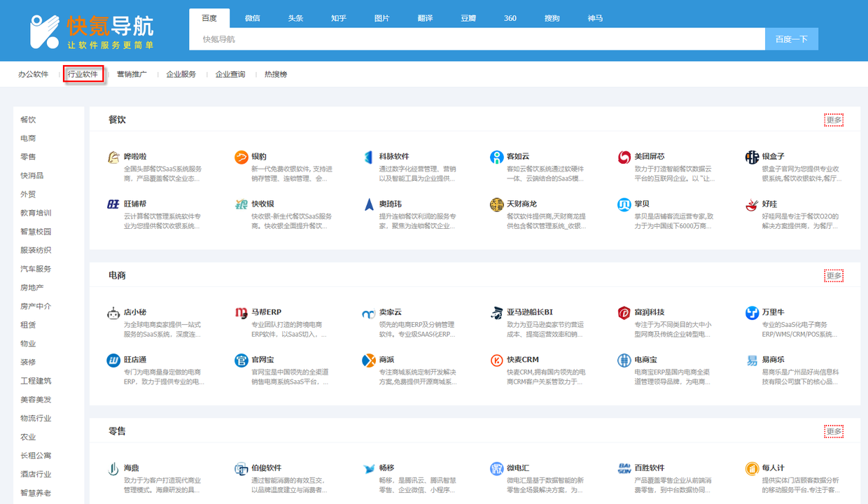
Task: Select 外贸 in the sidebar
Action: coord(28,195)
